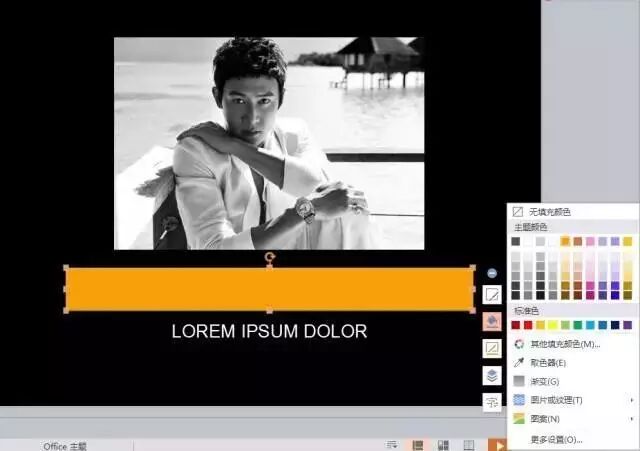Collapse the floating toolbar with the minus circle
The image size is (640, 451).
492,273
